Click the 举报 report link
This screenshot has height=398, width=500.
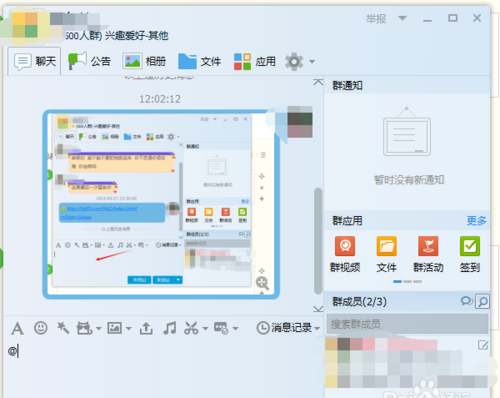376,19
